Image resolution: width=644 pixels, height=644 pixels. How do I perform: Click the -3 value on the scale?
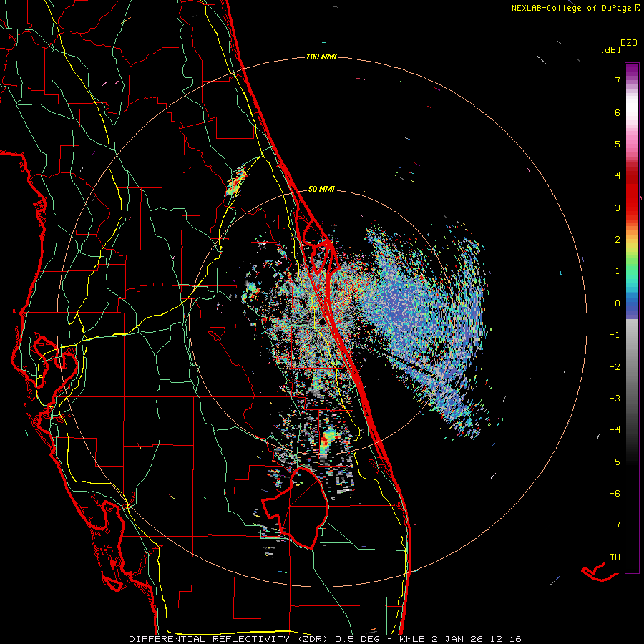pos(615,399)
